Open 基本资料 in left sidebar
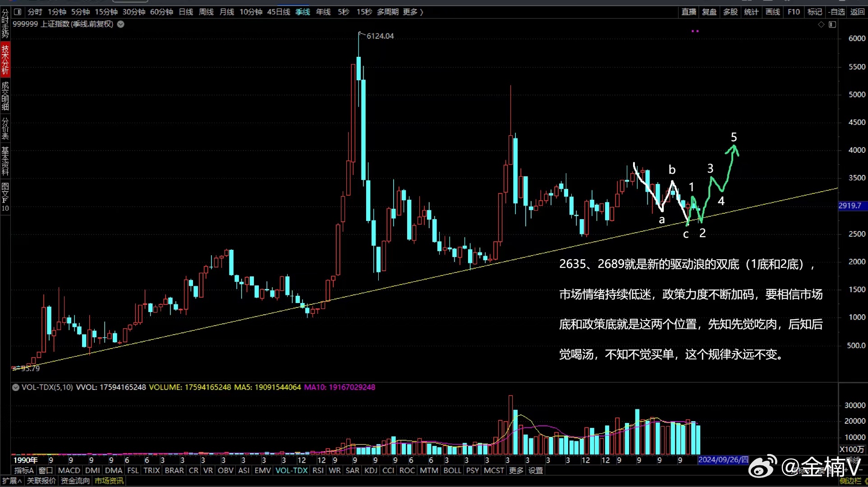This screenshot has height=487, width=868. (5, 161)
